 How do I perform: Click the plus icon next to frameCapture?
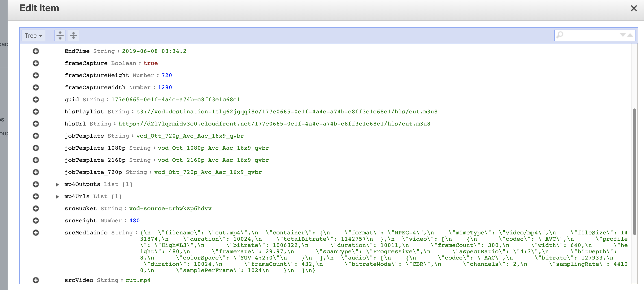tap(36, 63)
